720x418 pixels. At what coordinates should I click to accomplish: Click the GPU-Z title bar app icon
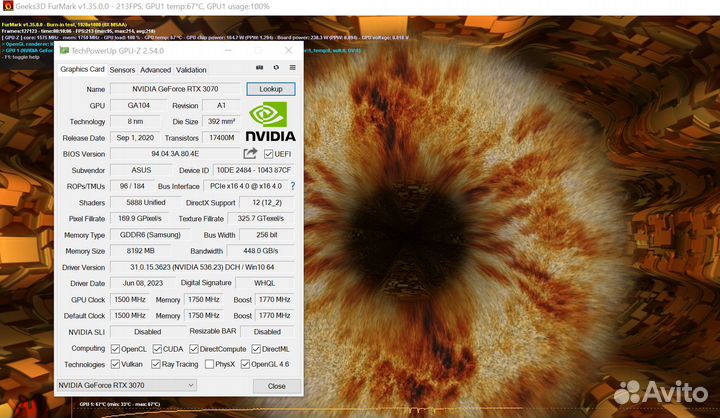pos(64,51)
